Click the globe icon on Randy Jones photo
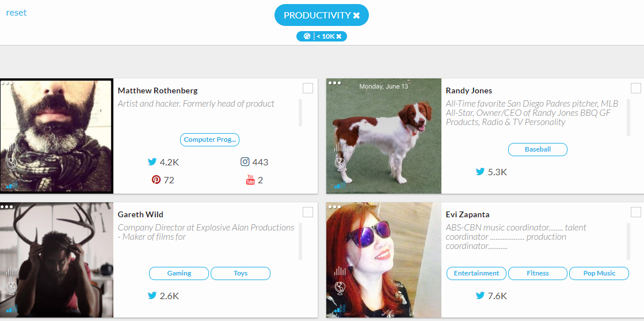Viewport: 644px width, 321px height. click(x=340, y=164)
